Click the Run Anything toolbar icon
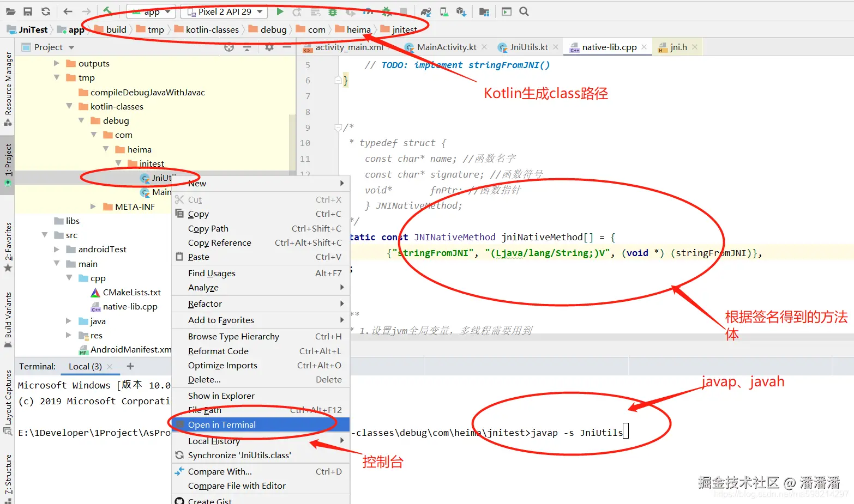Screen dimensions: 854x504 [507, 11]
